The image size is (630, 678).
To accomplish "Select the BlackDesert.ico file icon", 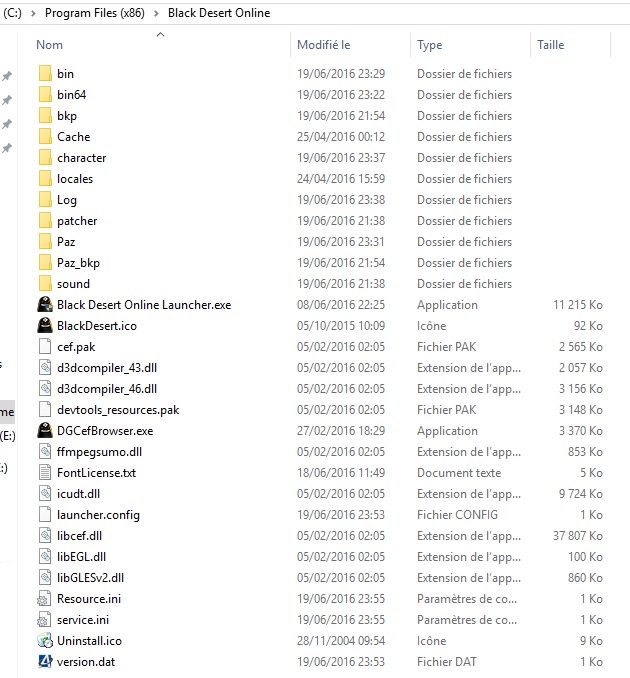I will pyautogui.click(x=44, y=326).
